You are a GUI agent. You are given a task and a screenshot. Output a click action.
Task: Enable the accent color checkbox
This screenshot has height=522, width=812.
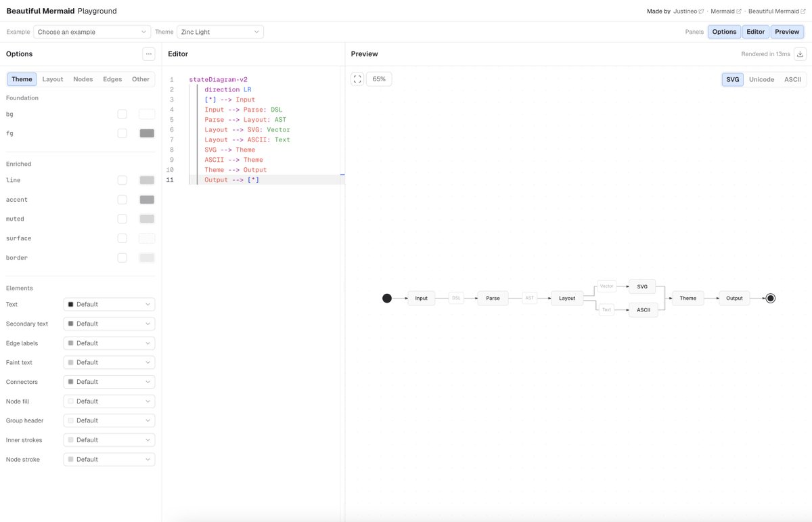[122, 200]
